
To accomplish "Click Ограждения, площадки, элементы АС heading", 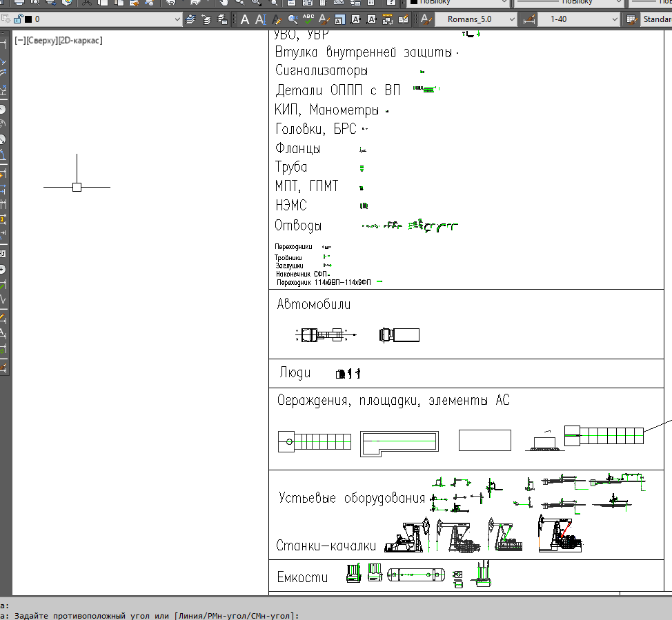I will (x=393, y=400).
